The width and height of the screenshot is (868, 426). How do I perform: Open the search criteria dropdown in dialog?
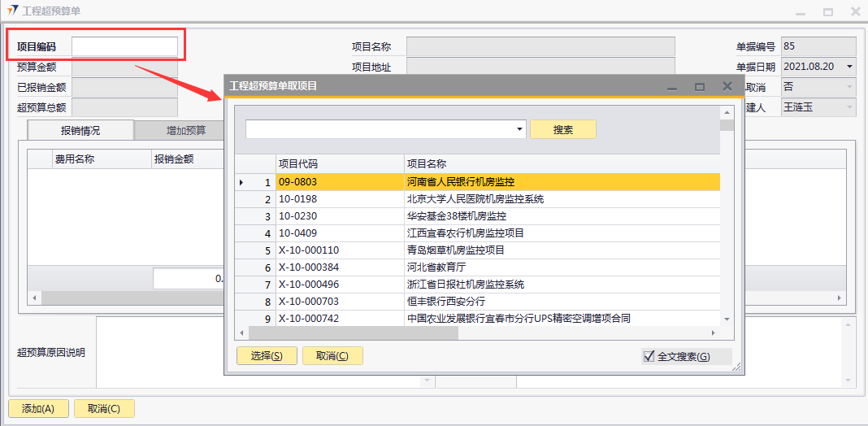(520, 130)
